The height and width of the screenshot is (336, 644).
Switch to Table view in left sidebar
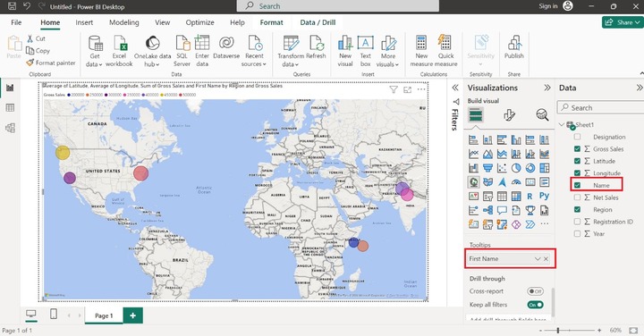coord(10,108)
